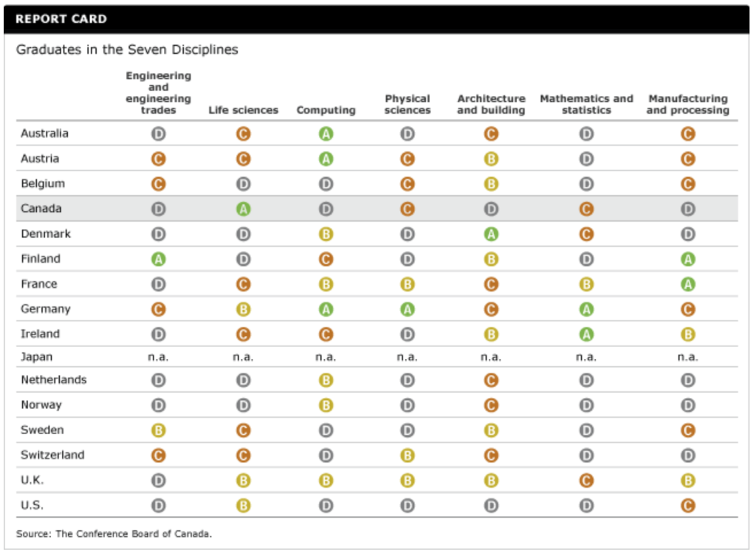Click Sweden's B grade icon for Engineering

[x=158, y=430]
